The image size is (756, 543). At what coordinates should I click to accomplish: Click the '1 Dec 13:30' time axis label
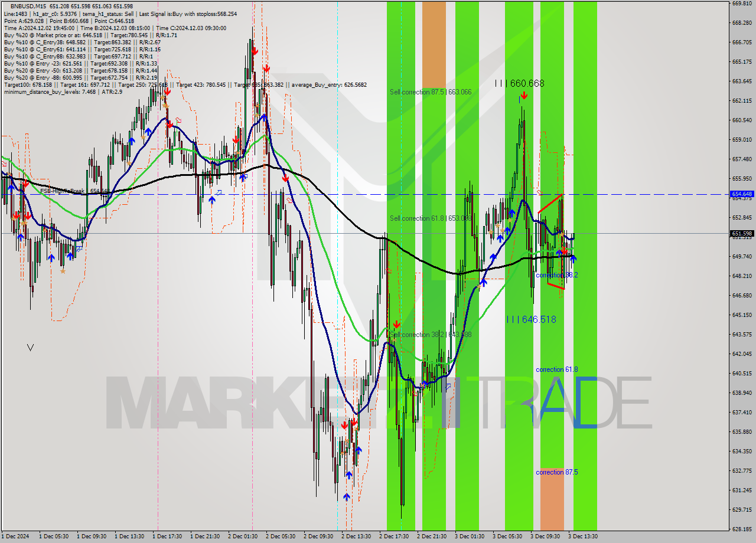point(129,537)
